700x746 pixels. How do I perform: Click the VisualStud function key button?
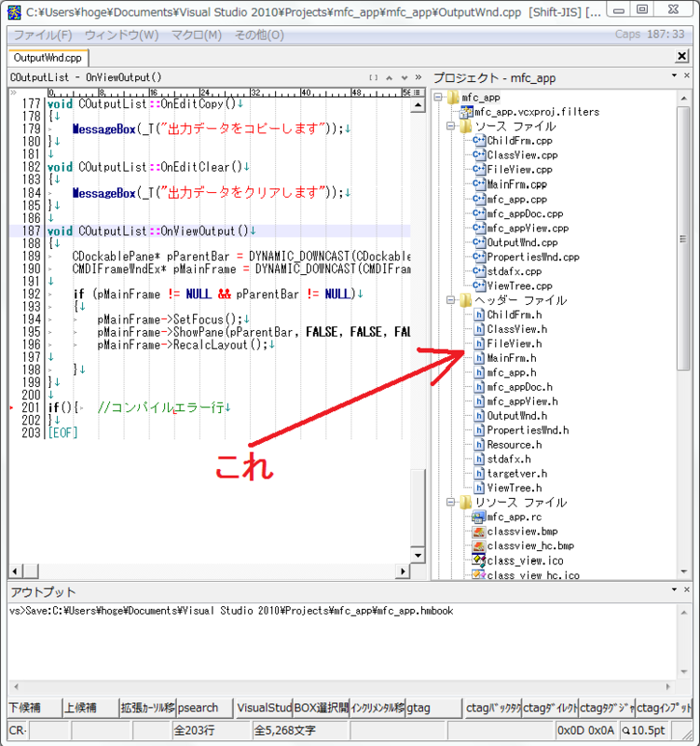[265, 708]
